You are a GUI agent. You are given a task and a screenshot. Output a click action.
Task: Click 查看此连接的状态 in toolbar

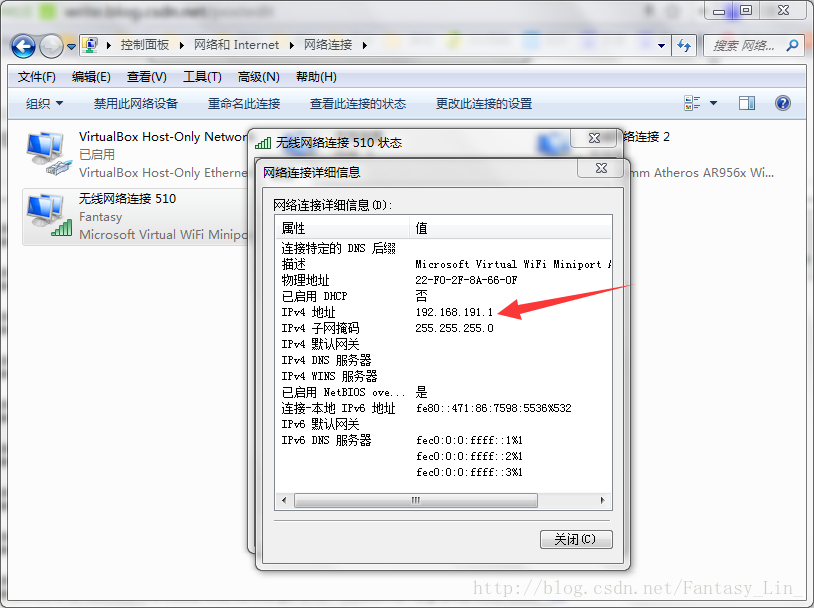point(358,103)
